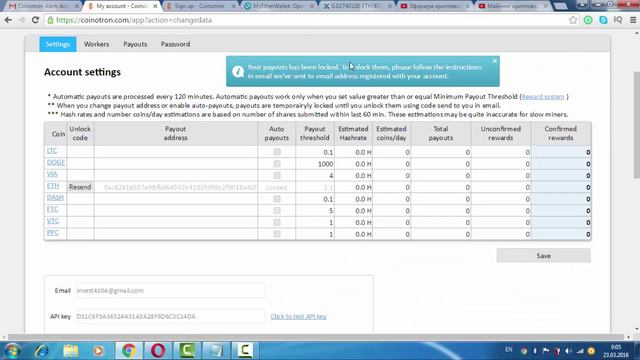Viewport: 640px width, 360px height.
Task: Open the PPC coin link
Action: pos(53,233)
